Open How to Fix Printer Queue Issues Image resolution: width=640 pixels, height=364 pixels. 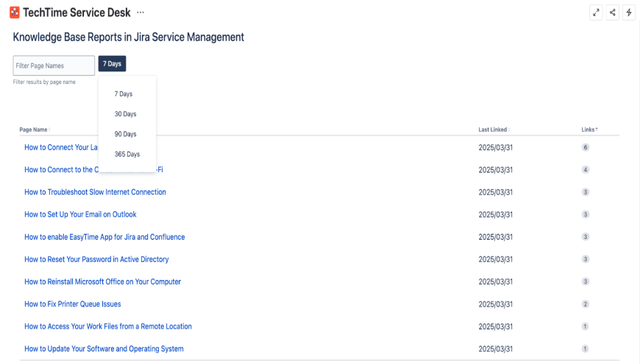click(x=72, y=304)
